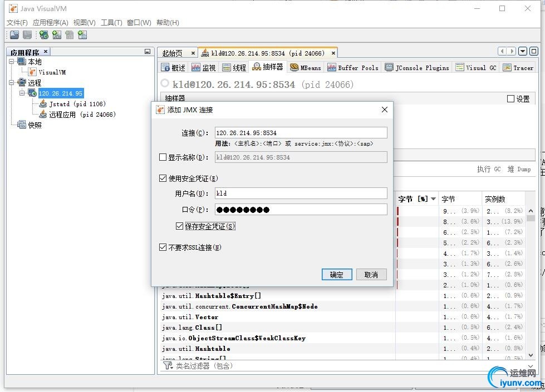
Task: Switch to the 起始页 tab
Action: tap(173, 53)
